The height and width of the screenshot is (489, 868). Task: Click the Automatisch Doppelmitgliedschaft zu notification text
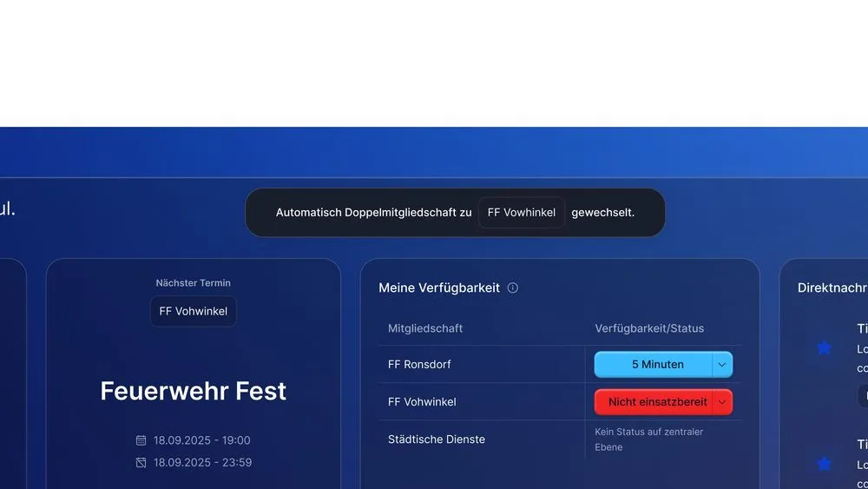(x=373, y=213)
